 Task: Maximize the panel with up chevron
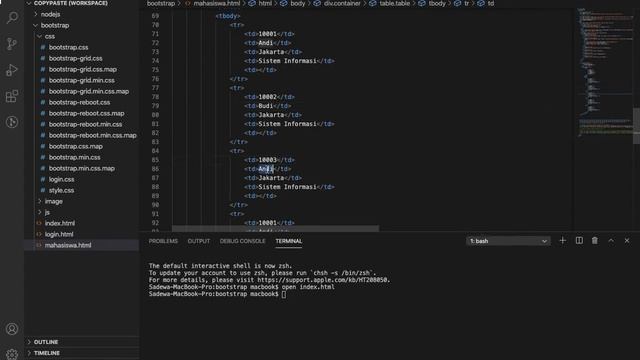pyautogui.click(x=611, y=241)
